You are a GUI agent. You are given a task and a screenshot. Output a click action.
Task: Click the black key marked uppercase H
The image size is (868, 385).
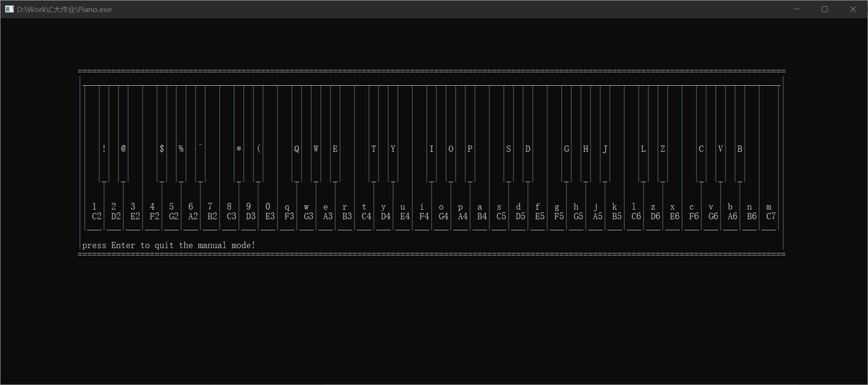point(586,135)
